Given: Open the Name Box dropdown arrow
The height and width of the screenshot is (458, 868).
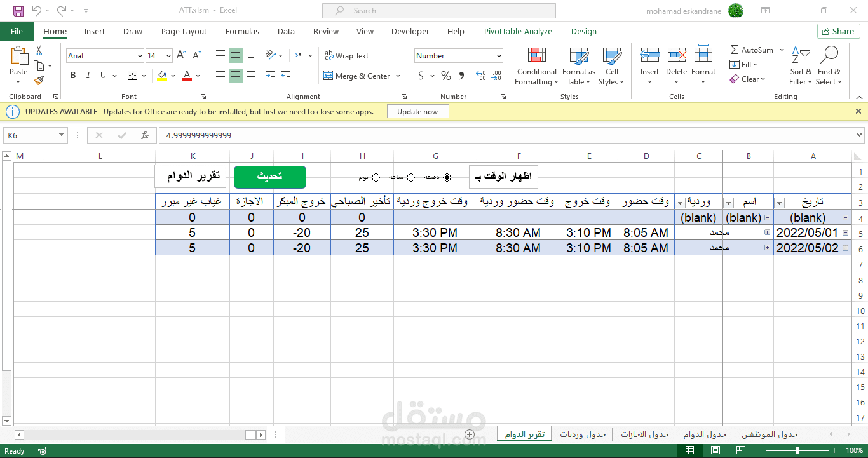Looking at the screenshot, I should (62, 135).
